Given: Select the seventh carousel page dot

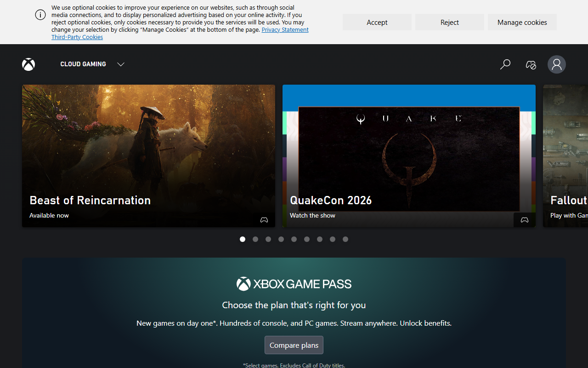Looking at the screenshot, I should tap(320, 239).
